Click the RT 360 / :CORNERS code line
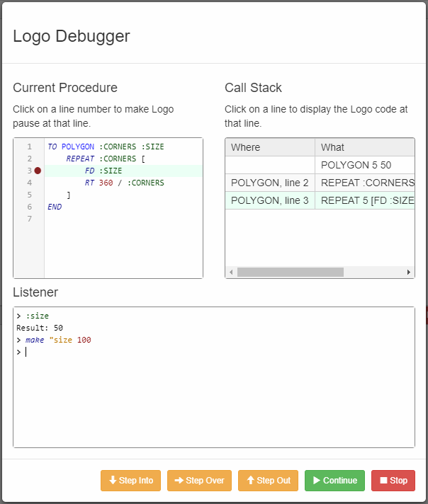This screenshot has height=504, width=428. coord(124,183)
